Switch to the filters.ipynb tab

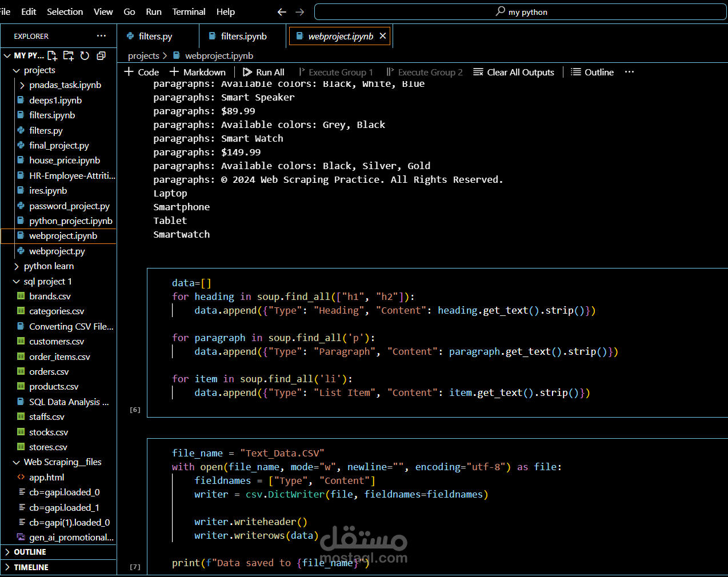243,36
